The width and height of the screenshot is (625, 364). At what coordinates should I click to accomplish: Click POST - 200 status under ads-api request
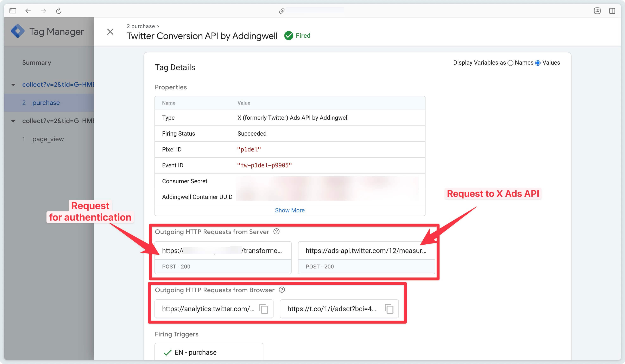point(320,266)
